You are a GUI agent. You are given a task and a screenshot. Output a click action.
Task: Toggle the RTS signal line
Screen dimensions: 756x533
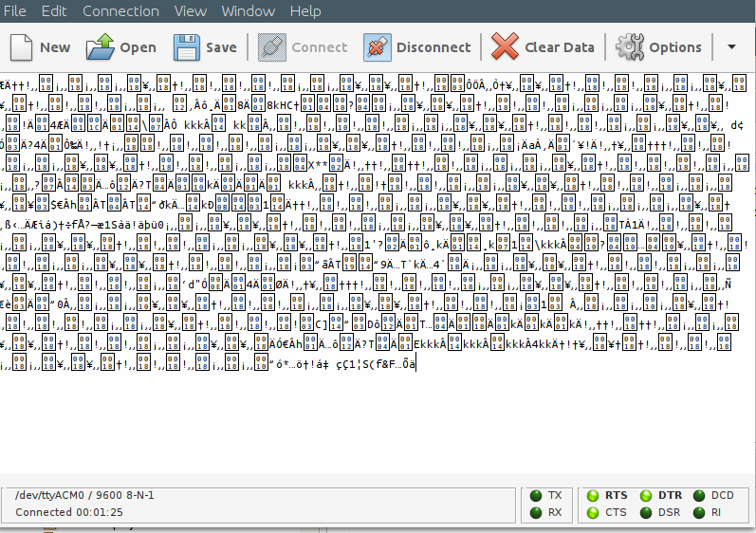[x=593, y=495]
